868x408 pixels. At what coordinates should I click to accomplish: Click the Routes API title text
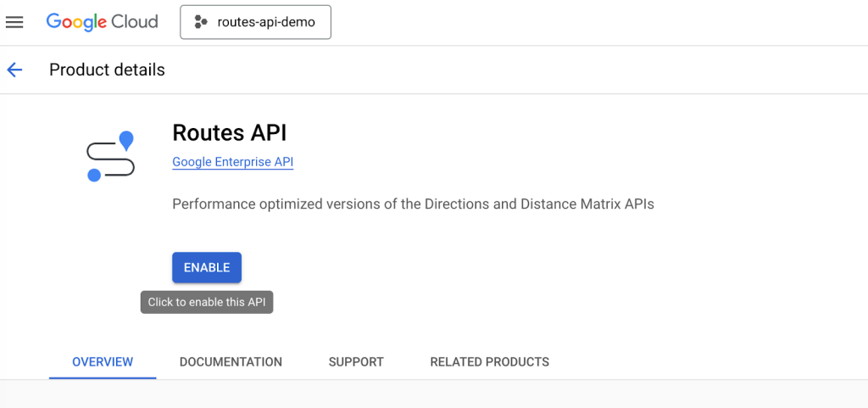pos(229,132)
